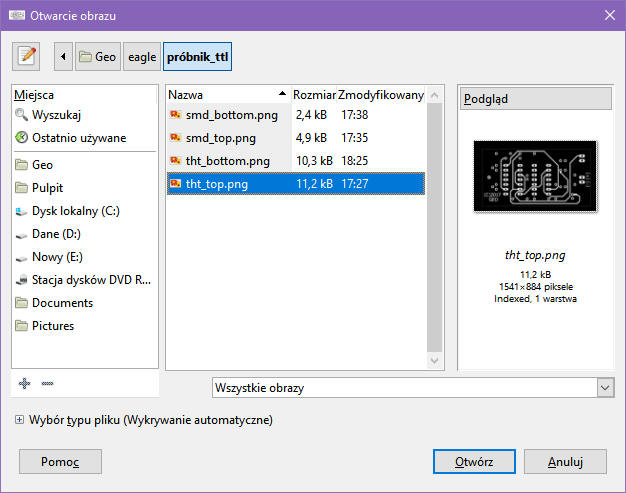Click the back arrow in path bar
The width and height of the screenshot is (626, 493).
[x=64, y=57]
